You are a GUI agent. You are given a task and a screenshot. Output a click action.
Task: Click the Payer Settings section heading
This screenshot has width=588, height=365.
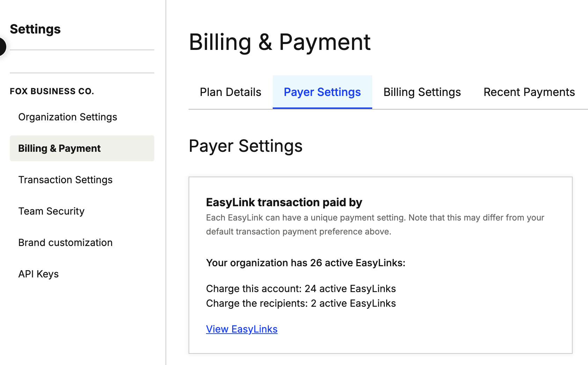click(x=245, y=146)
